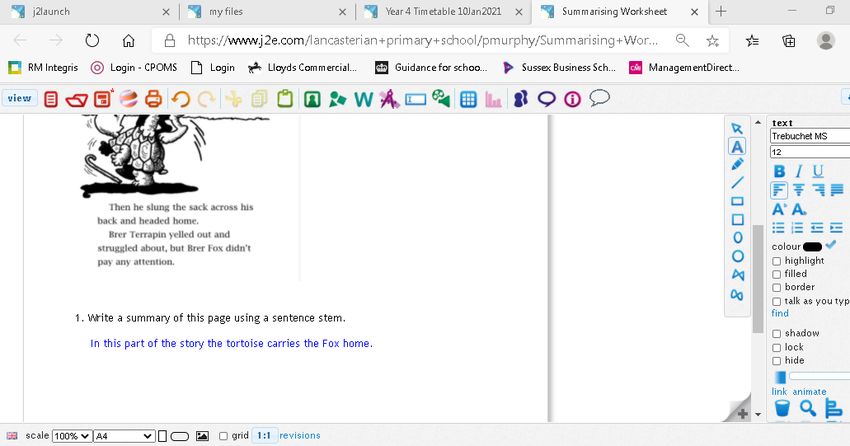Open the RM Integris bookmark
Screen dimensions: 850x446
(43, 68)
